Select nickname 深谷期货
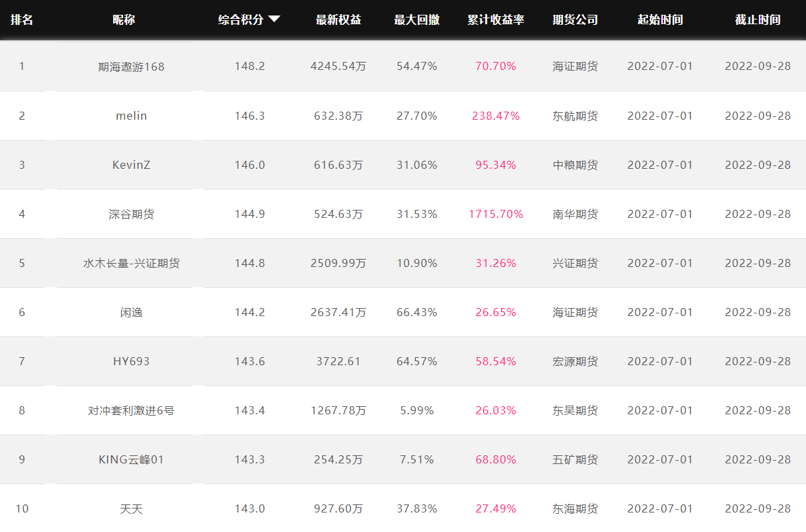 tap(131, 214)
